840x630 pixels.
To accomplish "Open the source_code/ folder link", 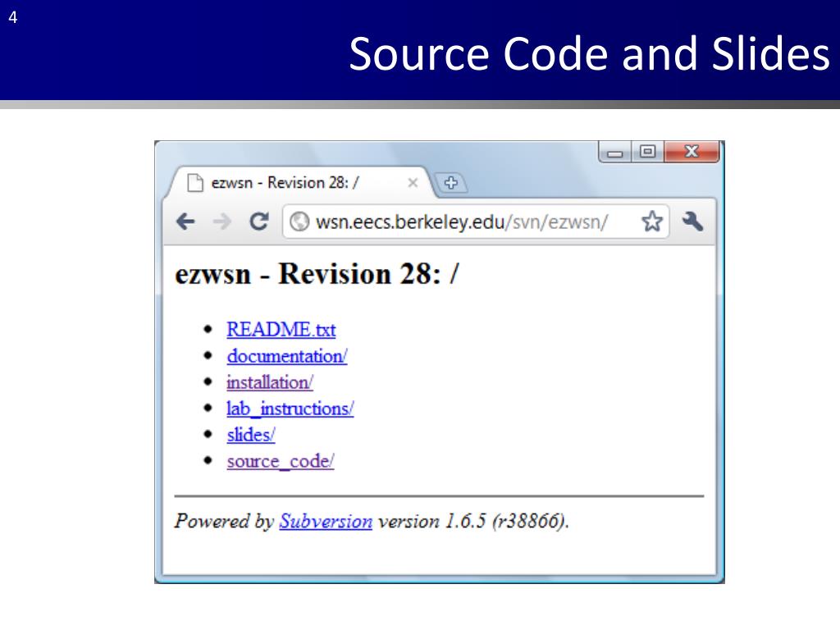I will point(281,461).
